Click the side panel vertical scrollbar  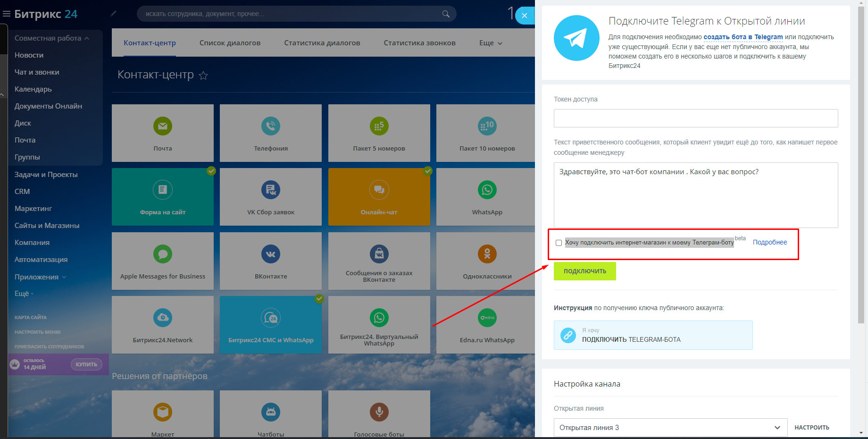(x=861, y=165)
